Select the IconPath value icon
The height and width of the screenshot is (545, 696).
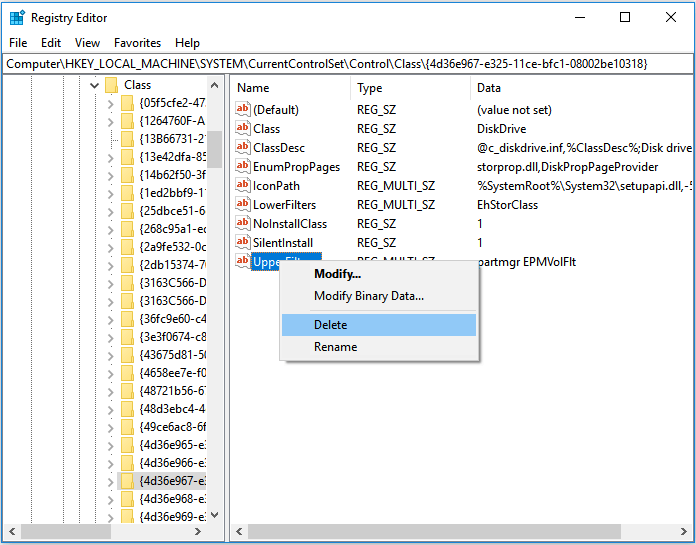click(x=242, y=185)
